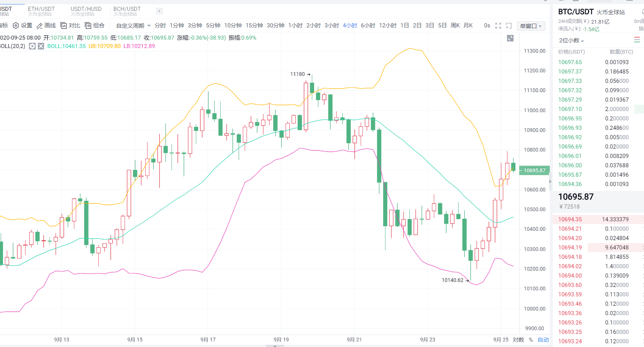The height and width of the screenshot is (347, 644).
Task: Click the 11180 high marker on chart
Action: point(300,74)
